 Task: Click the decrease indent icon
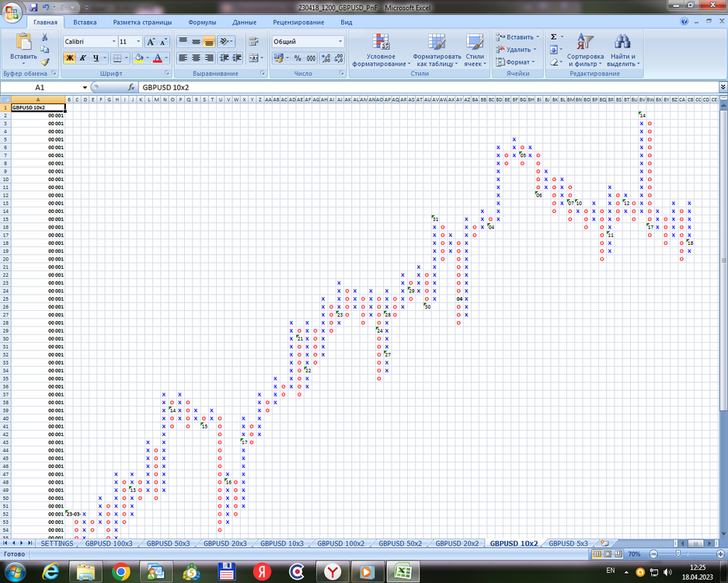[x=225, y=58]
